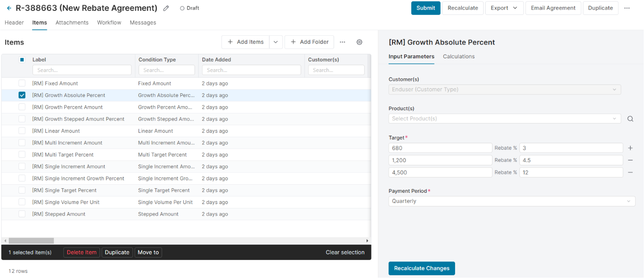The image size is (644, 278).
Task: Switch to the Calculations tab
Action: pos(458,57)
